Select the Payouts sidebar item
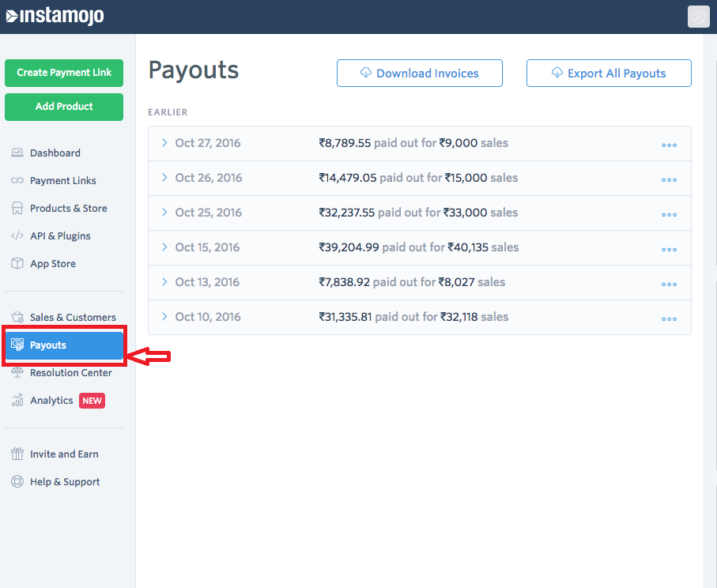 pos(64,345)
